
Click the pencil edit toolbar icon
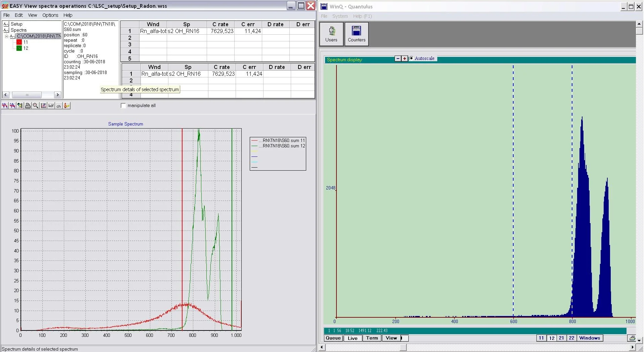[x=67, y=106]
